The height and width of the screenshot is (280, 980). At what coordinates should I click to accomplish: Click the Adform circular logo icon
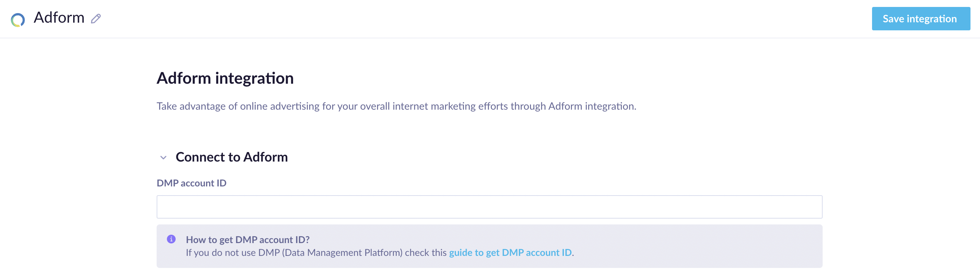(x=18, y=20)
